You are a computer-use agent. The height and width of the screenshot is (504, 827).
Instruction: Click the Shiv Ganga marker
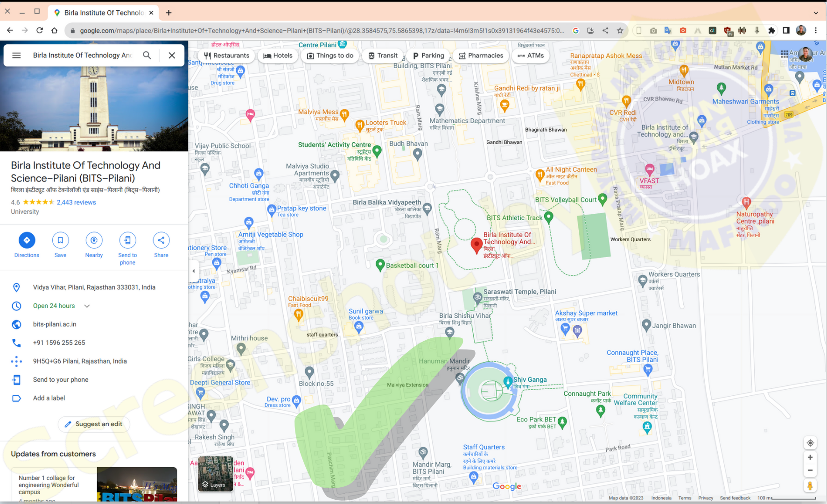[508, 382]
